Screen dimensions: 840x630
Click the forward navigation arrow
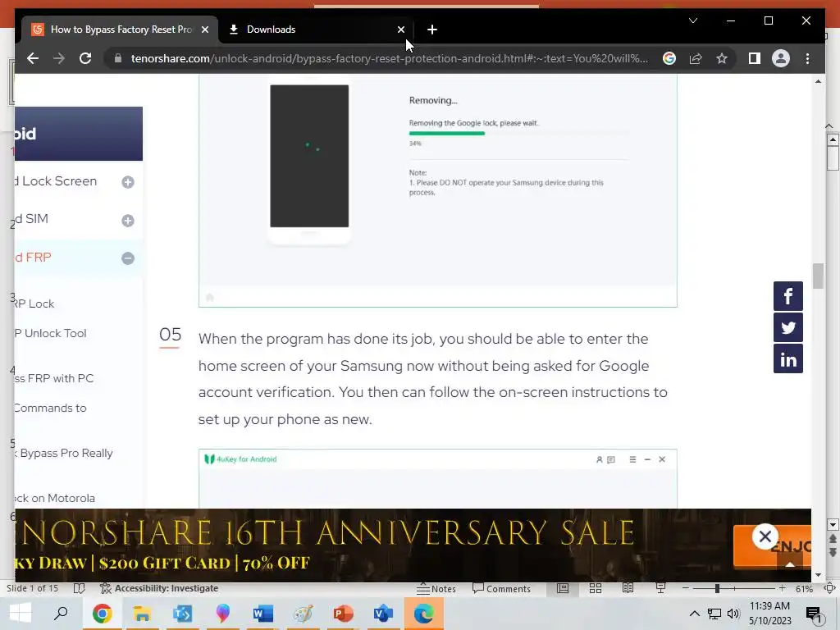[59, 58]
